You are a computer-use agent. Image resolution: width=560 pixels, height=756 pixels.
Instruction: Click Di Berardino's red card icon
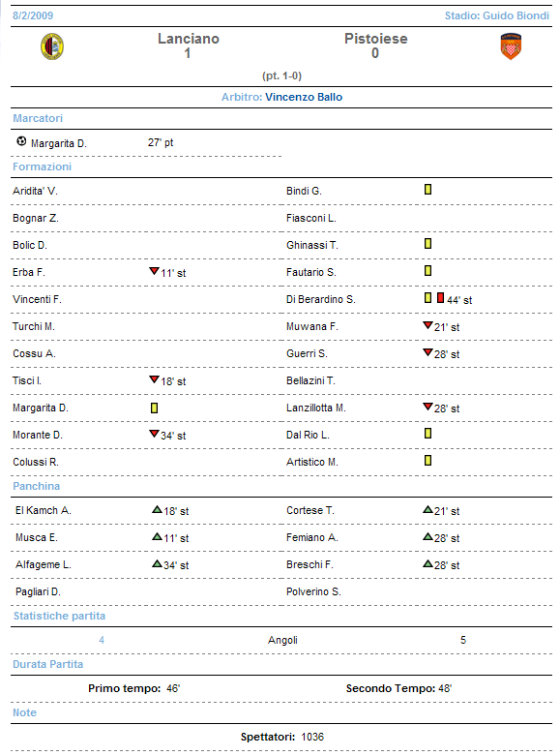pos(440,298)
